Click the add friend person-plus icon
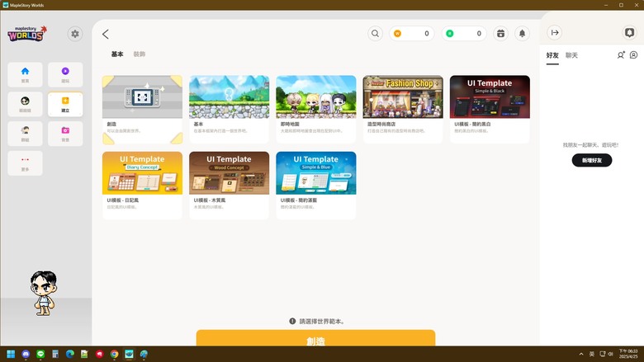Image resolution: width=644 pixels, height=362 pixels. (x=621, y=55)
